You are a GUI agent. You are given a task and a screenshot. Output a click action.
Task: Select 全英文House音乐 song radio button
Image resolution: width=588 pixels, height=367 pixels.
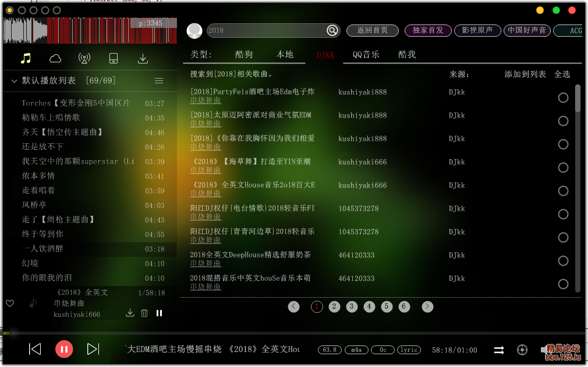[x=563, y=191]
